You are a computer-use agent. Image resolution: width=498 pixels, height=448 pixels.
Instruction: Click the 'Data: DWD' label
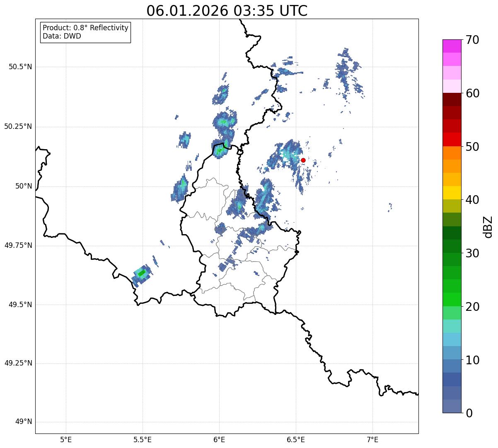[62, 36]
